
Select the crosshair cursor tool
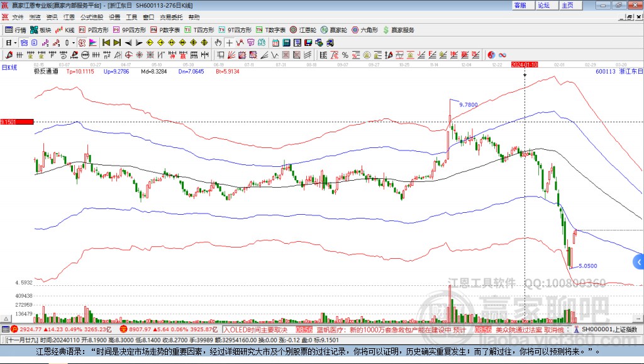coord(230,43)
